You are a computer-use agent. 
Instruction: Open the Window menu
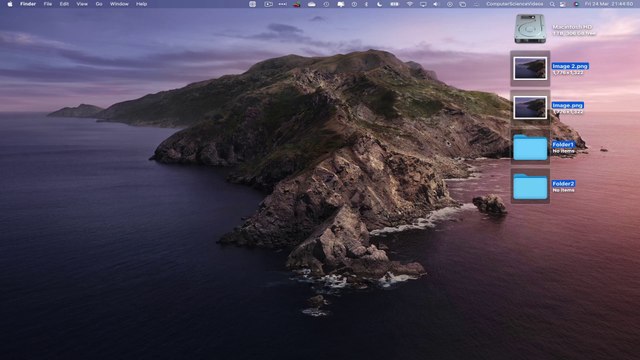tap(119, 4)
